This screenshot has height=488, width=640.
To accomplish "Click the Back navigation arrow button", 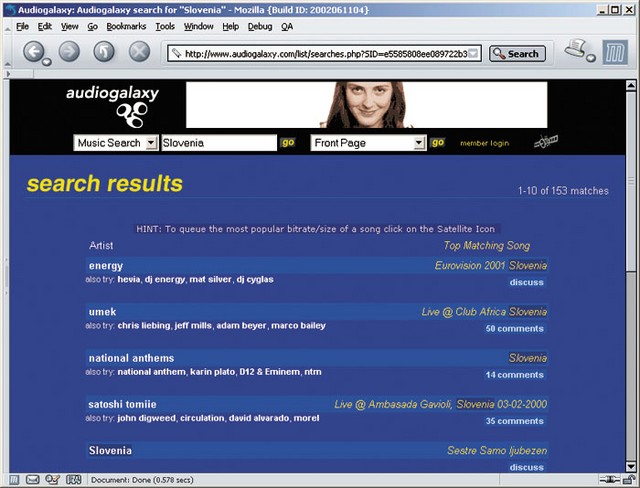I will coord(33,52).
